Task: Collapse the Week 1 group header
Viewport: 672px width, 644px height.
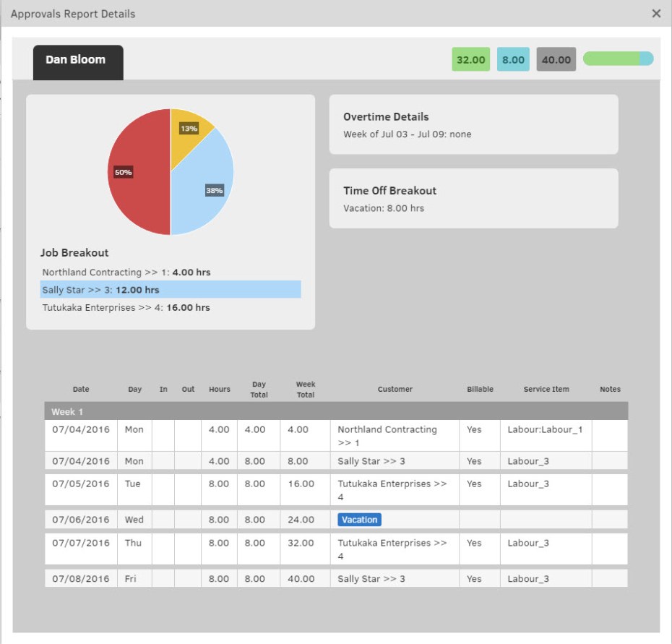Action: pyautogui.click(x=336, y=411)
